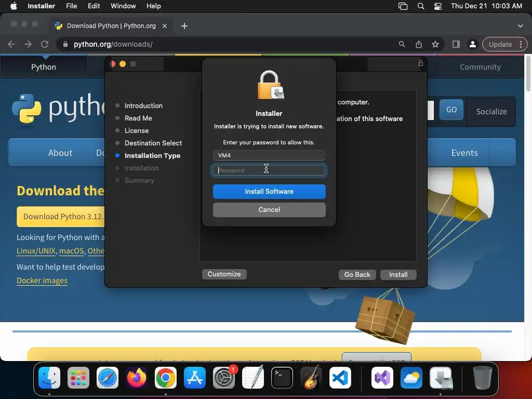
Task: Open the Edit menu
Action: point(94,6)
